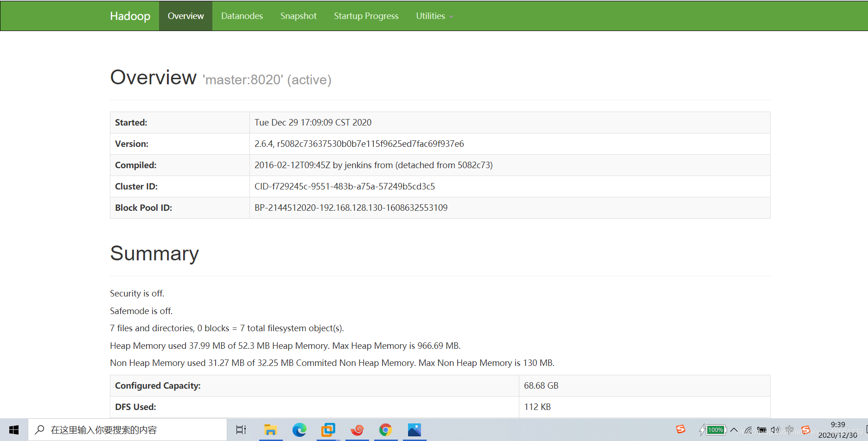Click the Compiled: row label

tap(136, 165)
